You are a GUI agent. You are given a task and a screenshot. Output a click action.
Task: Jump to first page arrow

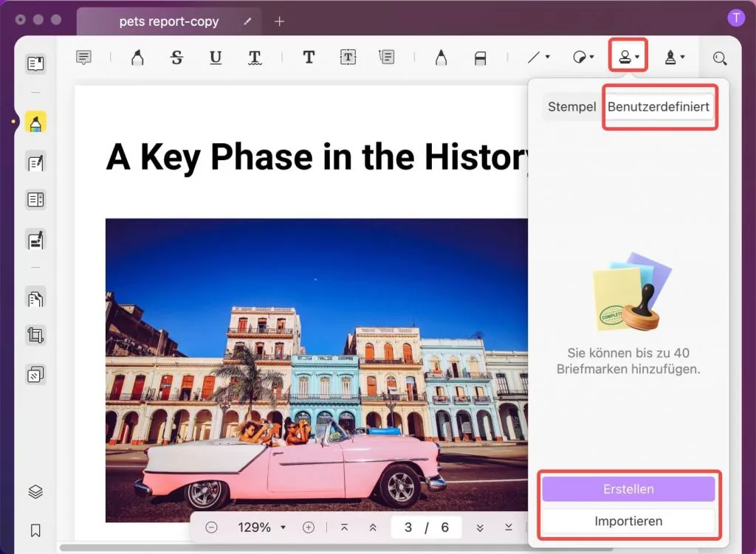click(344, 527)
